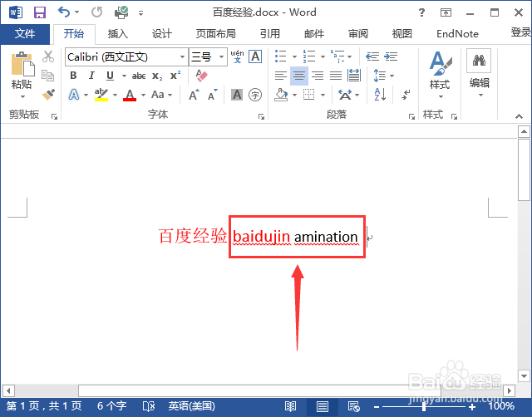Apply character border icon
The height and width of the screenshot is (417, 532).
click(255, 56)
